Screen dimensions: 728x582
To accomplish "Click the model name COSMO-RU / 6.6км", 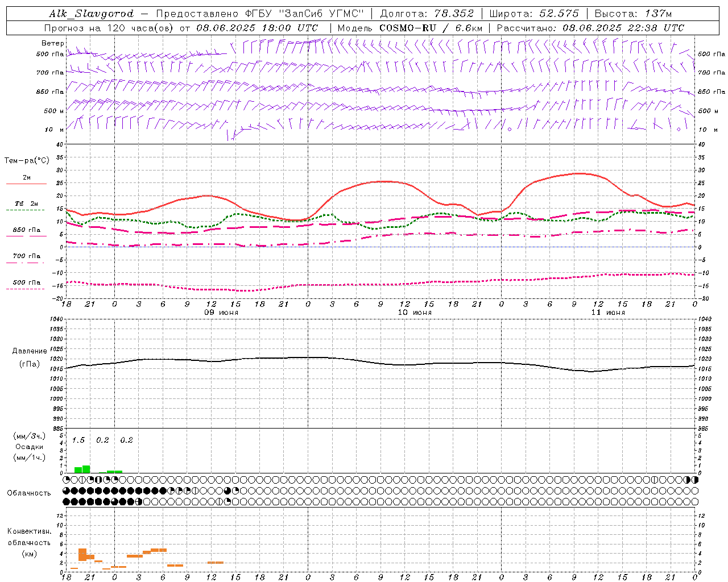I will 431,28.
